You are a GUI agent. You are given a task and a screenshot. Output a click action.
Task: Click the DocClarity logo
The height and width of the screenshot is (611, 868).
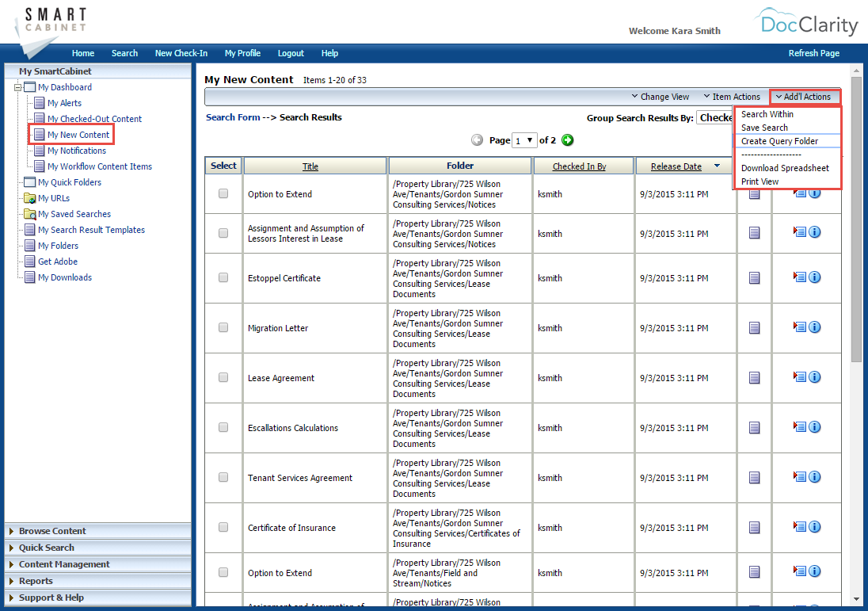[x=809, y=24]
